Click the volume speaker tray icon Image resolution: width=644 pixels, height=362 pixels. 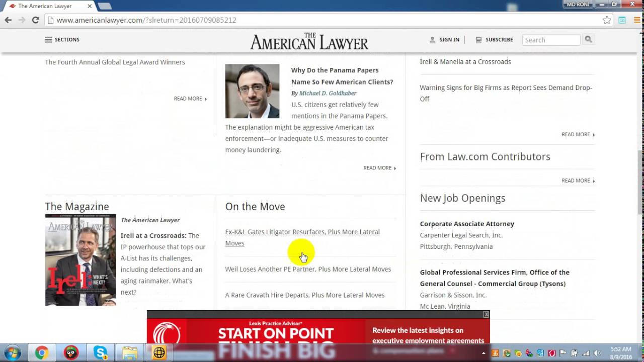point(598,353)
